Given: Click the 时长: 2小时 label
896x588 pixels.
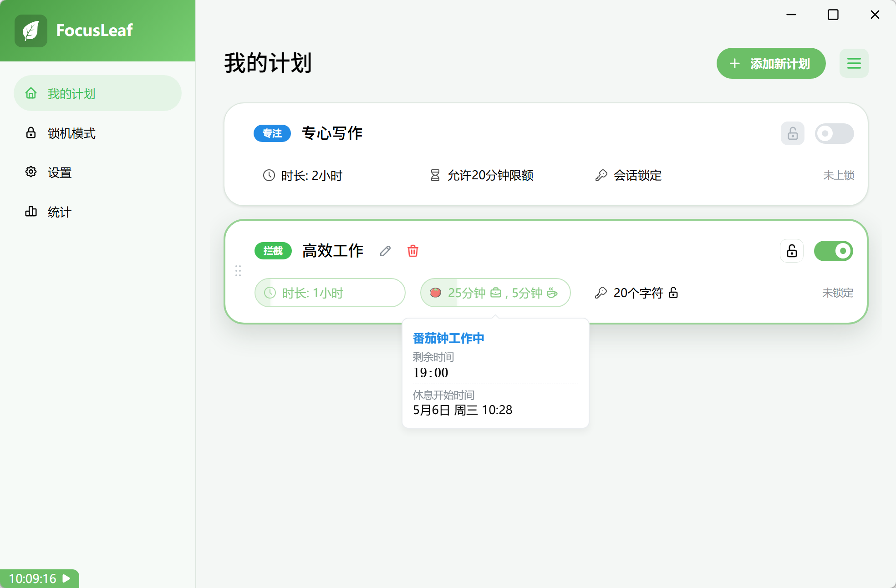Looking at the screenshot, I should point(312,175).
